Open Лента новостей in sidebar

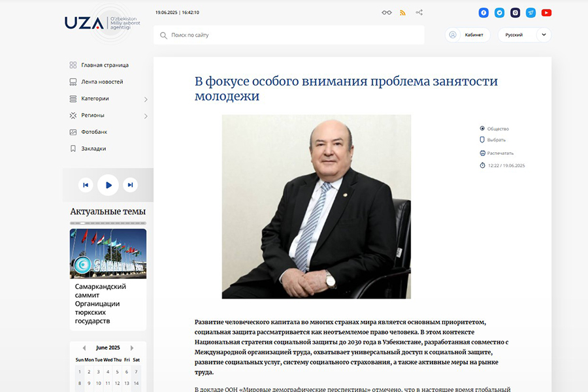[102, 82]
